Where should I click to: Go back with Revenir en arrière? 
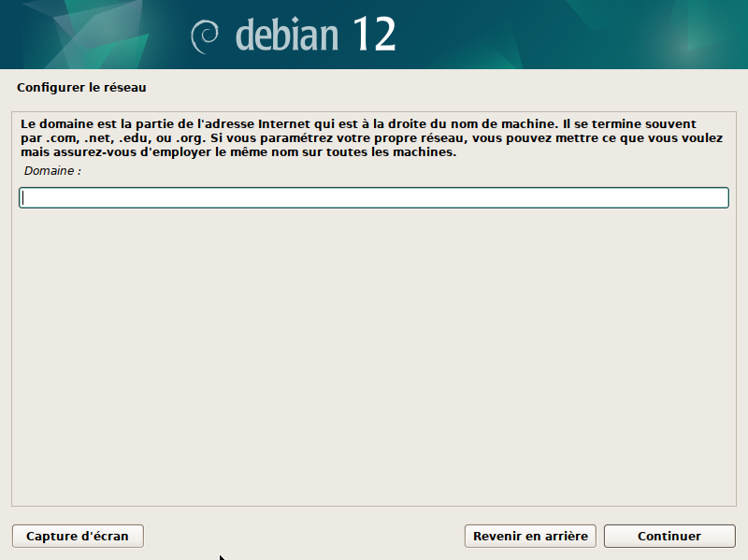click(x=530, y=536)
